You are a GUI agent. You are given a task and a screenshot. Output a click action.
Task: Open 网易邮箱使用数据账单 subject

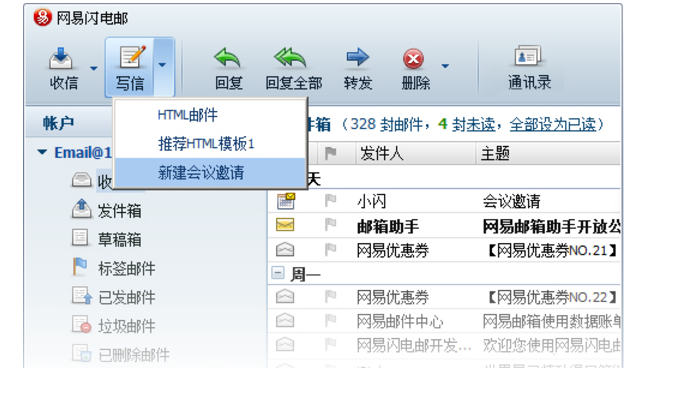coord(552,321)
